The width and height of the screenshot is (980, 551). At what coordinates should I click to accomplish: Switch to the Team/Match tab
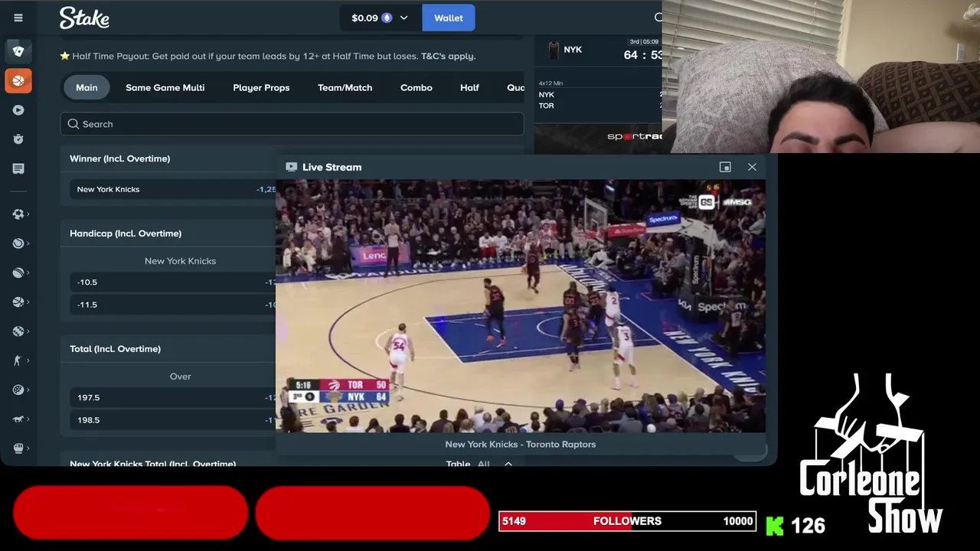345,87
